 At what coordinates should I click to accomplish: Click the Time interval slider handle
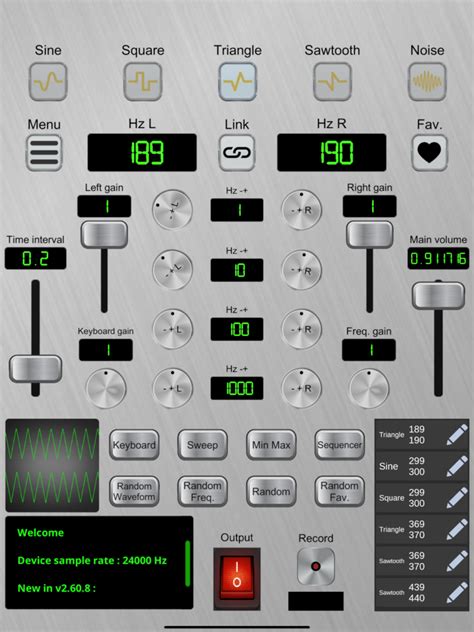tap(35, 368)
